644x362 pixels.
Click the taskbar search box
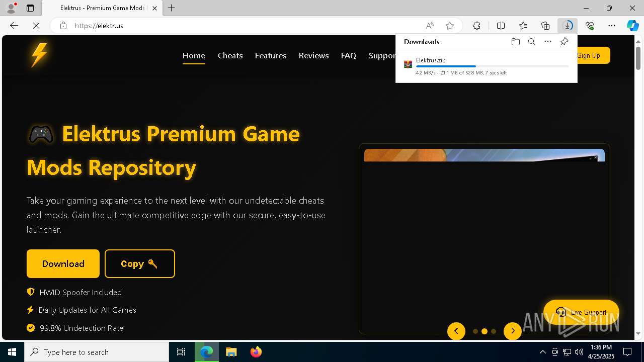tap(97, 352)
